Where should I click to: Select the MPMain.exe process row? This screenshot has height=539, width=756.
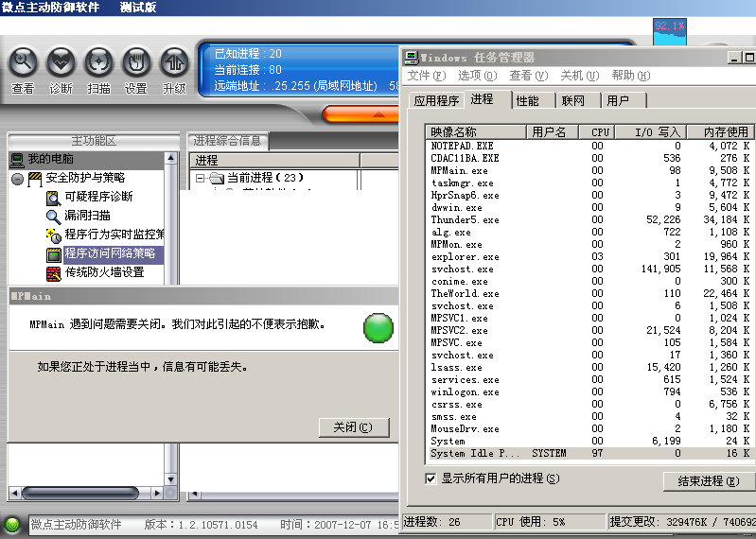pyautogui.click(x=590, y=170)
